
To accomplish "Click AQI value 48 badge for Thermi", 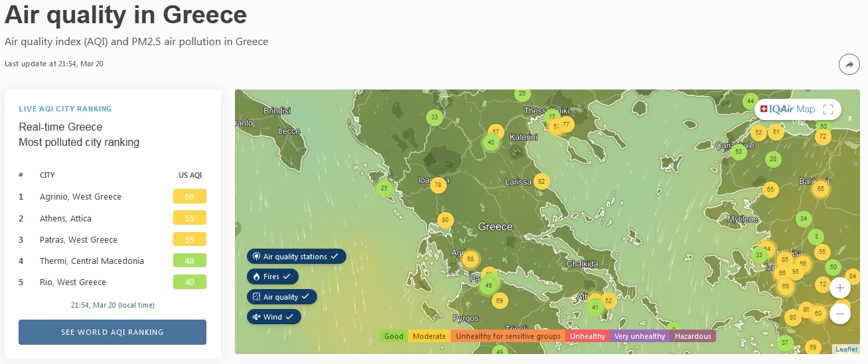I will pos(189,261).
